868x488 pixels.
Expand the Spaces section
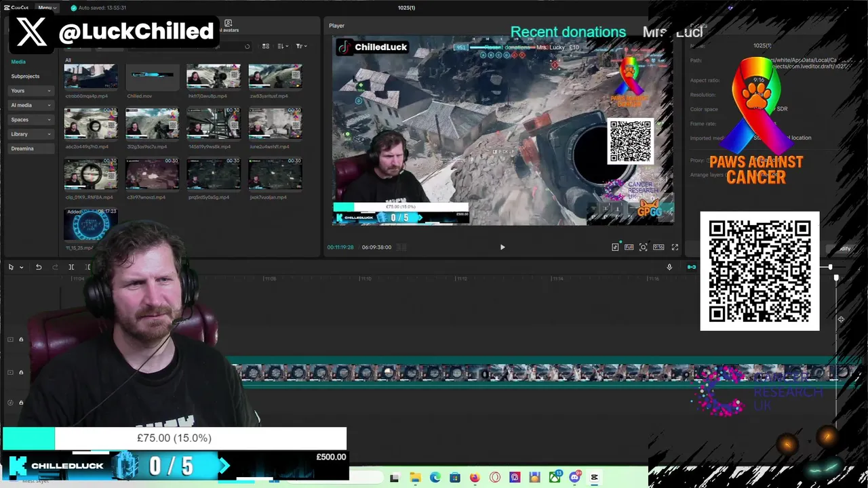pos(31,119)
